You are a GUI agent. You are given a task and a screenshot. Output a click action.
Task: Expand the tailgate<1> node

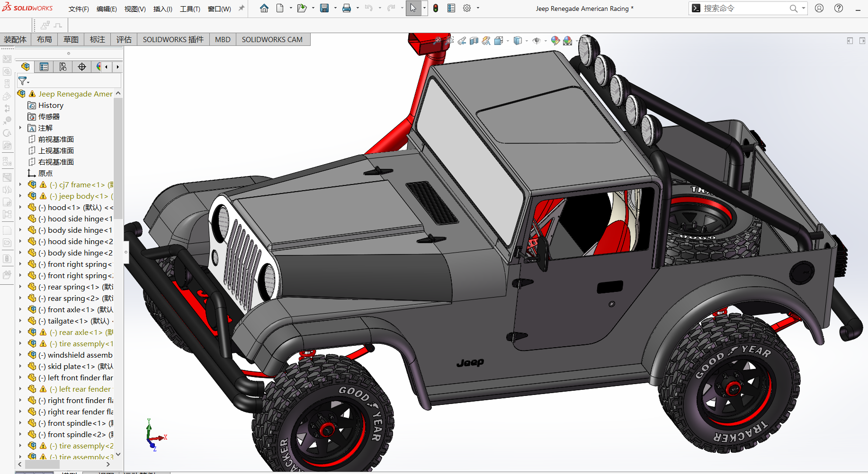click(20, 321)
